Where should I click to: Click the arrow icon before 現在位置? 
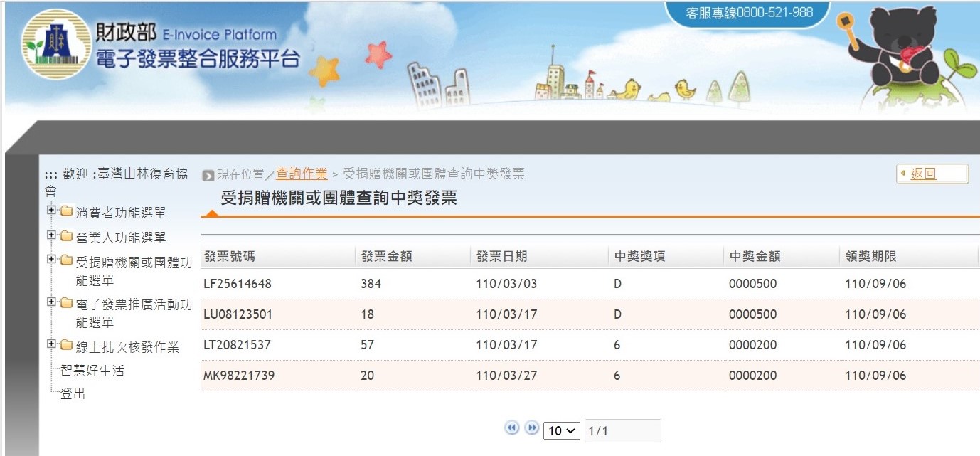click(x=208, y=176)
